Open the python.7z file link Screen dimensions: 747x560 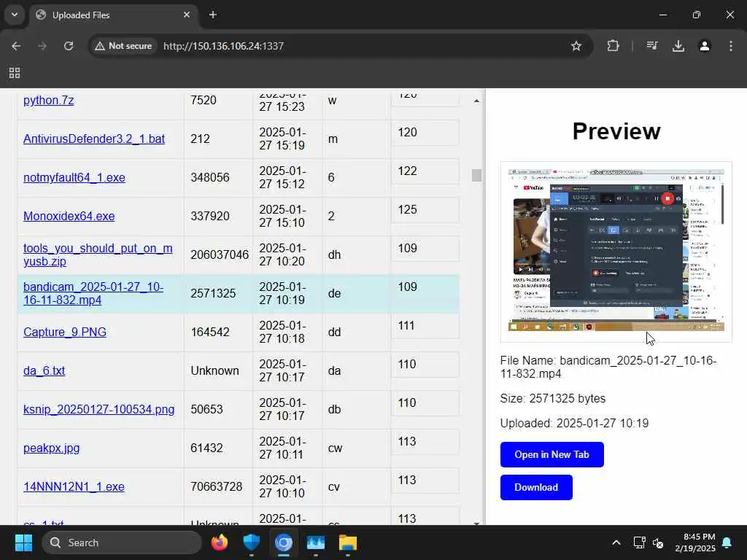tap(49, 101)
